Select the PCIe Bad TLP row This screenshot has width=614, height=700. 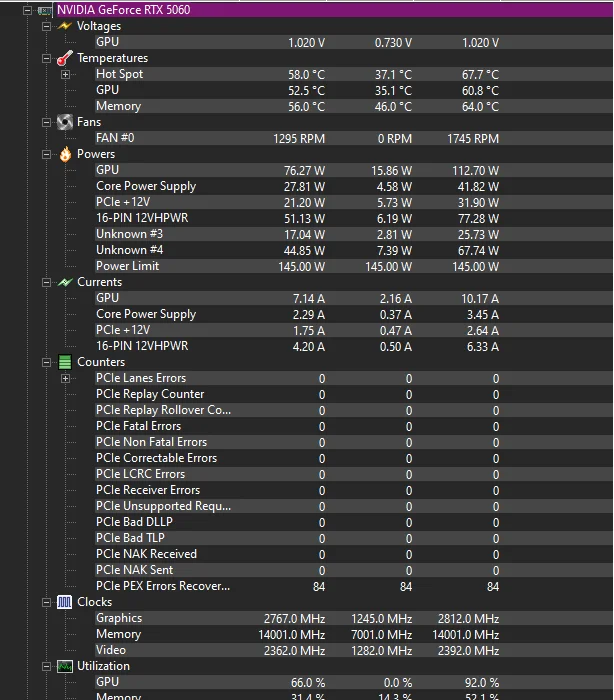[x=353, y=538]
